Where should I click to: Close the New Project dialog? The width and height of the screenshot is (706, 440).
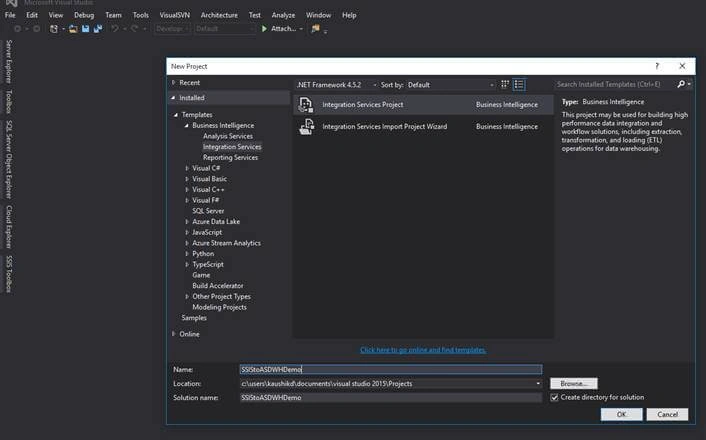[x=682, y=66]
